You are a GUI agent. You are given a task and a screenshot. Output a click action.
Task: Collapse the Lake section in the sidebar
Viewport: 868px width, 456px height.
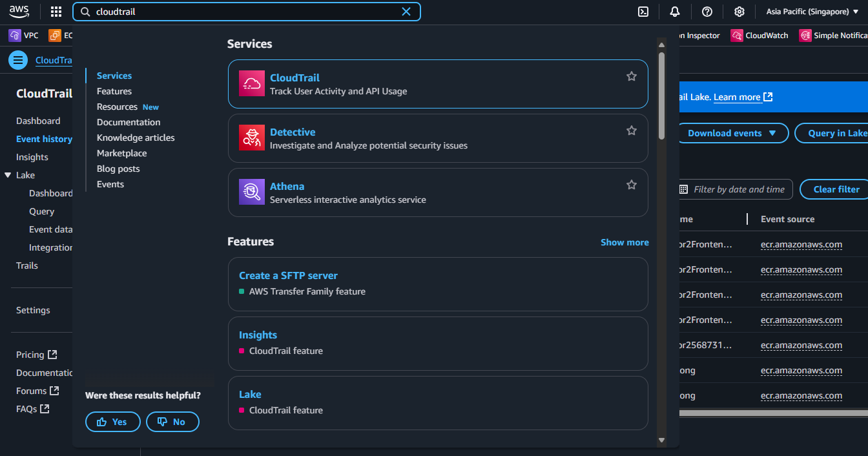(x=8, y=174)
